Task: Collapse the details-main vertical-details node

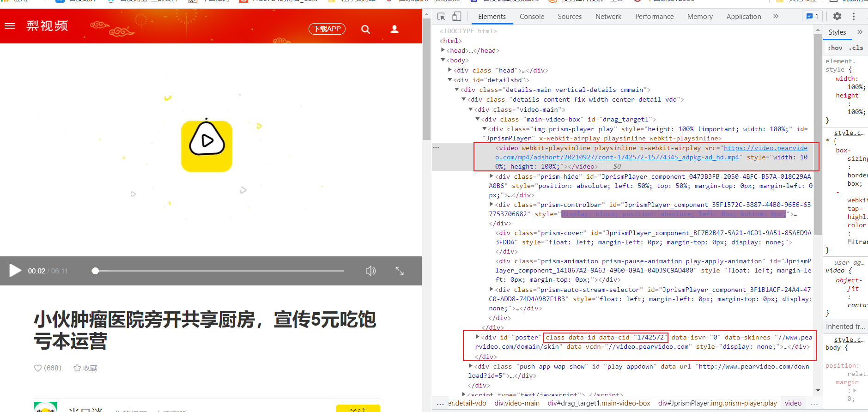Action: [x=457, y=90]
